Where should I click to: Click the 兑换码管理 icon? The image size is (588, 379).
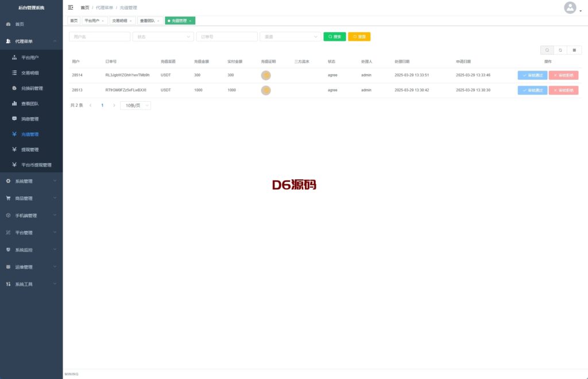14,88
